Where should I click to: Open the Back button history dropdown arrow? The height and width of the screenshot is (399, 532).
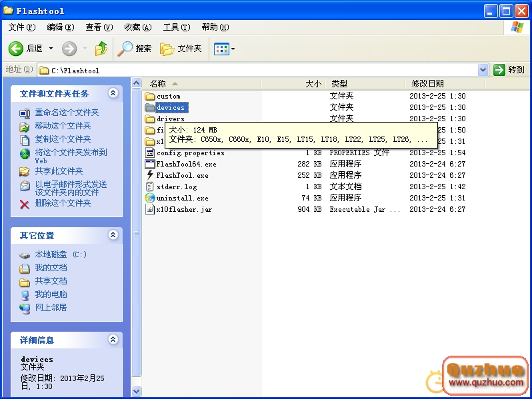click(51, 49)
